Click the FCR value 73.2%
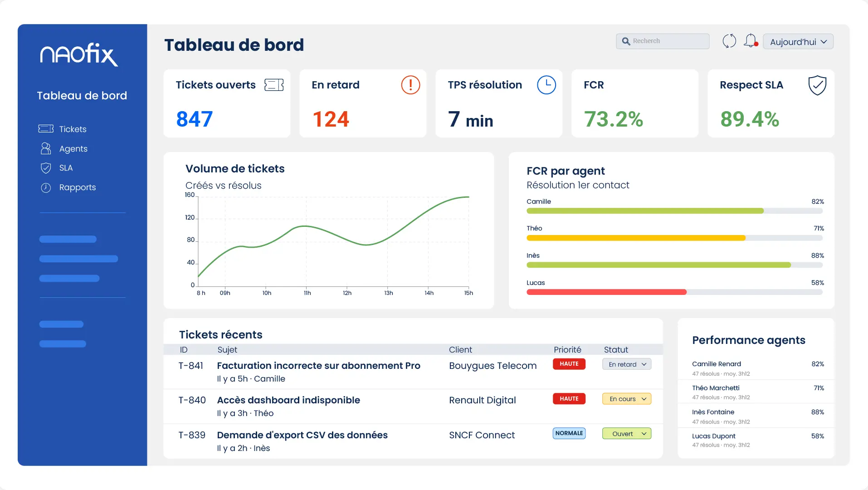Screen dimensions: 868x490 coord(613,119)
